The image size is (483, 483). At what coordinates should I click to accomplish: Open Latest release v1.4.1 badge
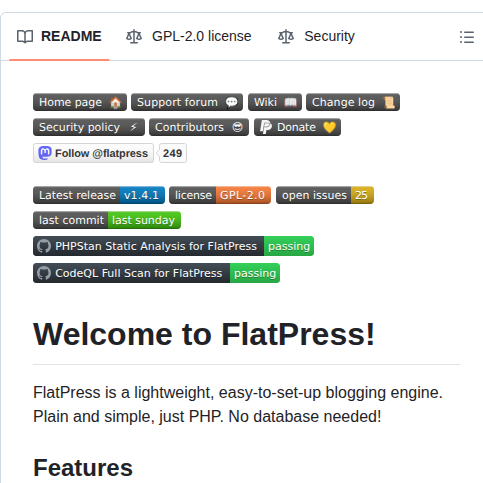pos(99,195)
